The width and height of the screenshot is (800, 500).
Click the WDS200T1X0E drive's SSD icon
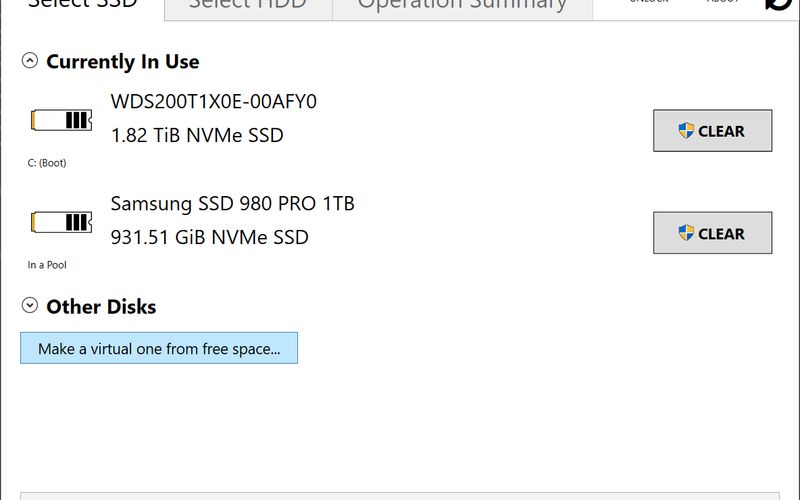click(62, 121)
